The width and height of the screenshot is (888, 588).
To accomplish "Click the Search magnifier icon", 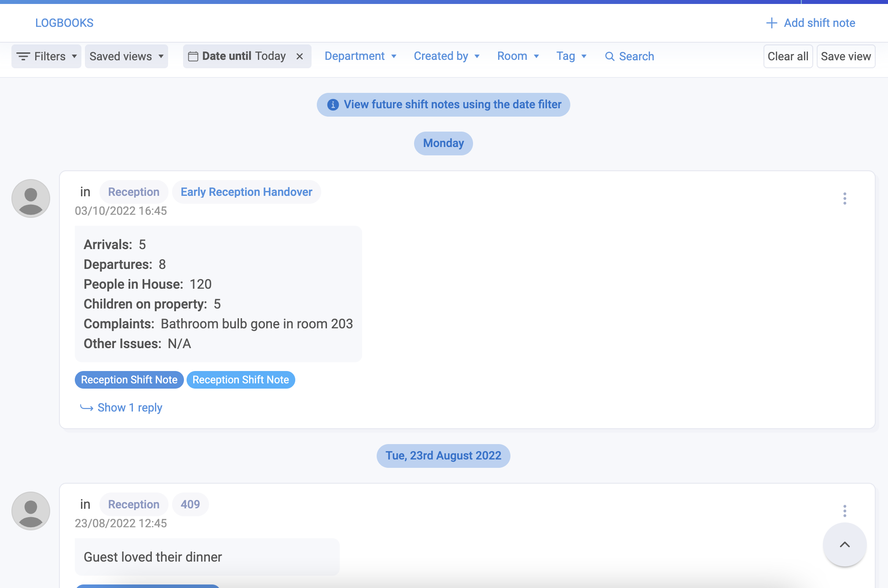I will pos(609,56).
